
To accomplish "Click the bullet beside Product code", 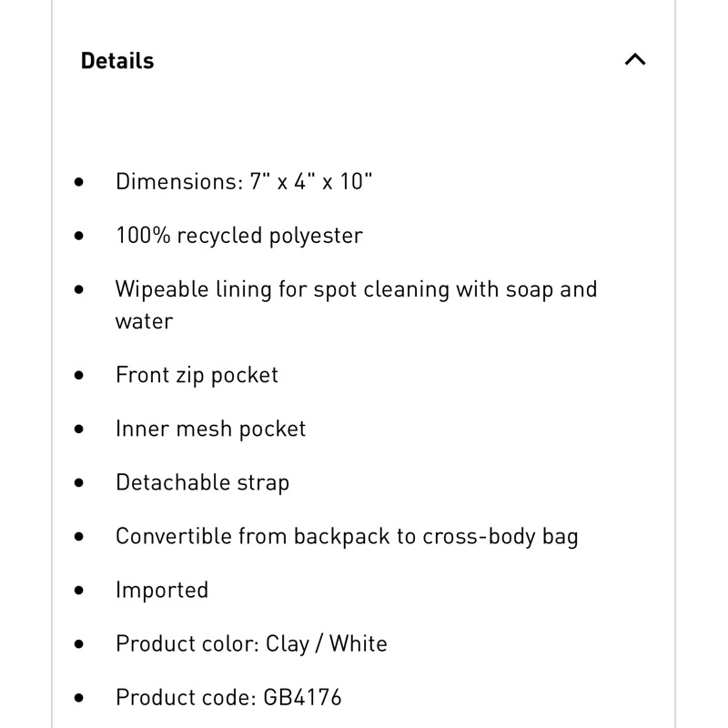I will [79, 698].
